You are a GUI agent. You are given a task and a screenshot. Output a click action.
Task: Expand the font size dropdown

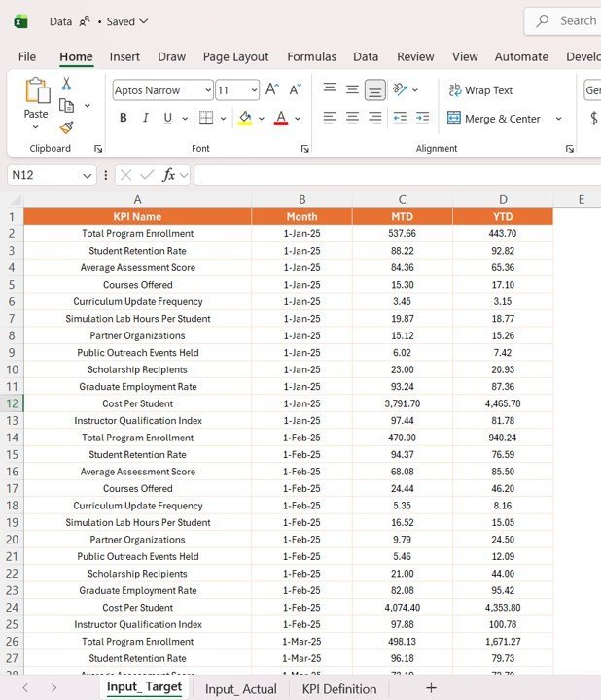[x=254, y=90]
